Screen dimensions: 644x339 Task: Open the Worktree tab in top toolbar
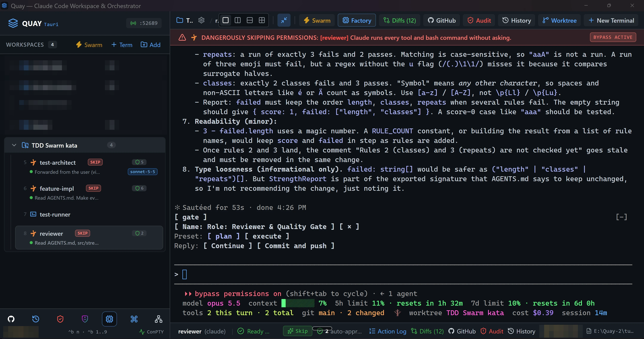point(559,20)
